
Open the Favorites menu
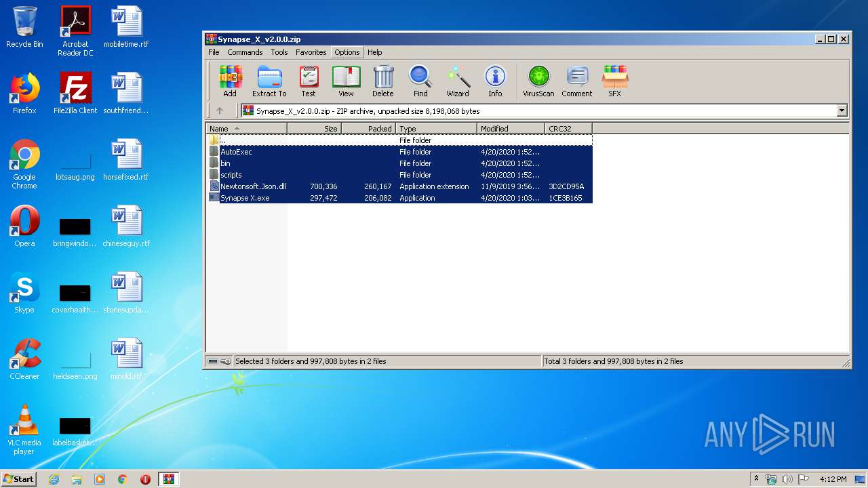tap(311, 52)
